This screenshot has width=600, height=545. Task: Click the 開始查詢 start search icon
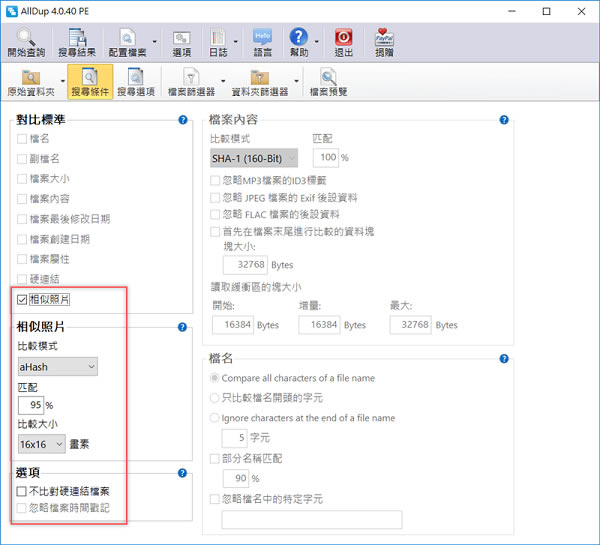coord(25,39)
